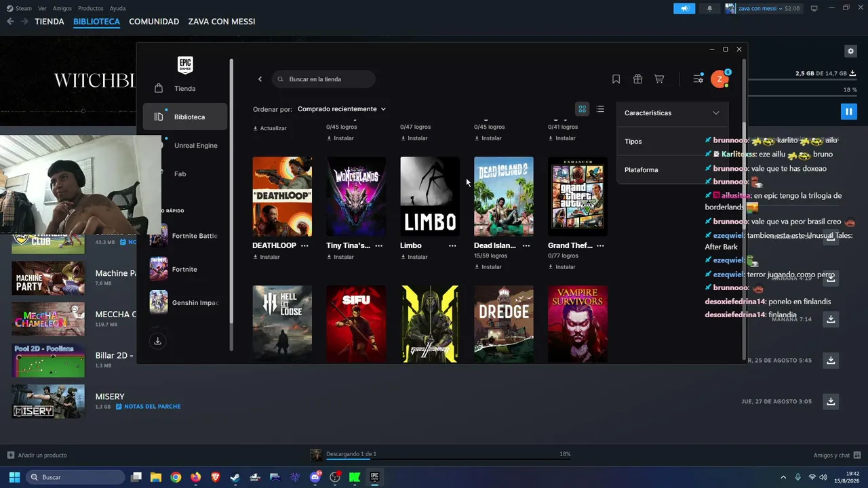Image resolution: width=868 pixels, height=488 pixels.
Task: Switch to TIENDA tab in Steam
Action: click(x=50, y=22)
